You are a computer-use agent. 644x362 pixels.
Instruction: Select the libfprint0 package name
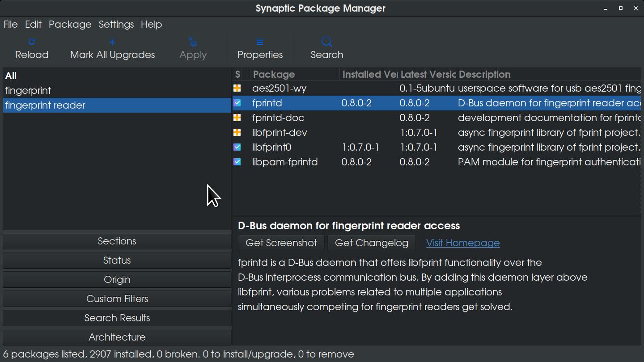pyautogui.click(x=271, y=147)
